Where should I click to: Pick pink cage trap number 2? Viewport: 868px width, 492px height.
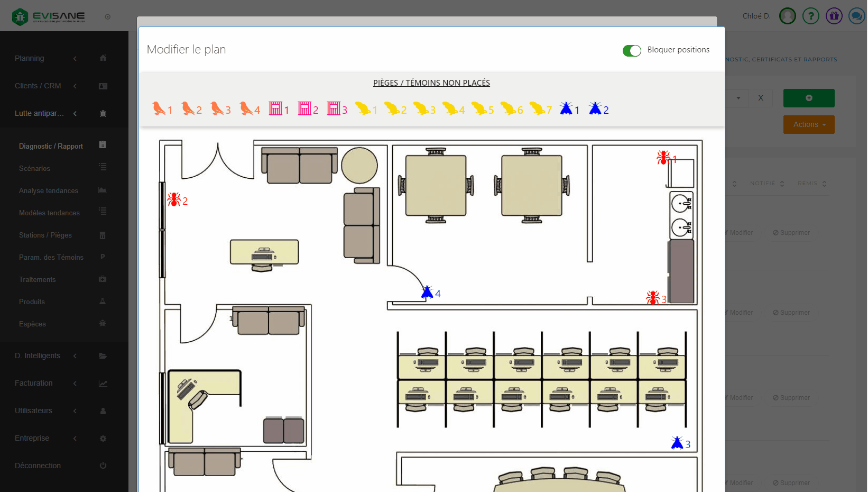pyautogui.click(x=304, y=109)
